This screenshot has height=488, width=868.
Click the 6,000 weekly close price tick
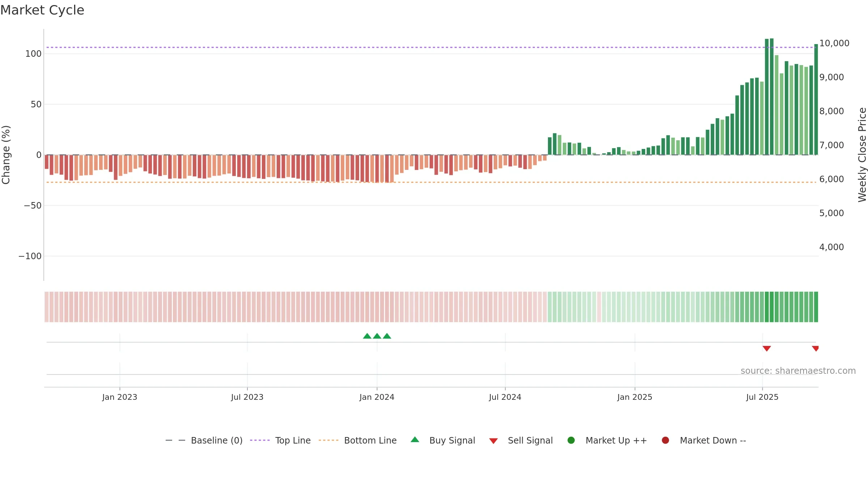click(x=831, y=179)
